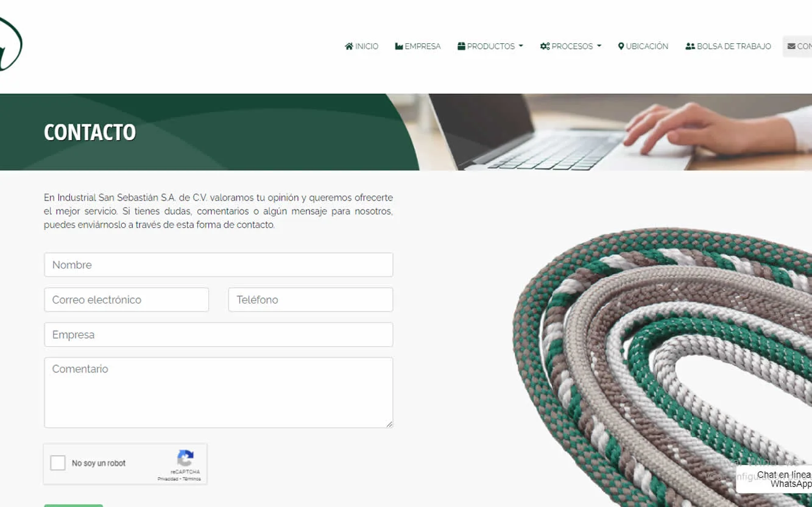The image size is (812, 507).
Task: Click the people icon beside BOLSA DE TRABAJO
Action: 690,46
